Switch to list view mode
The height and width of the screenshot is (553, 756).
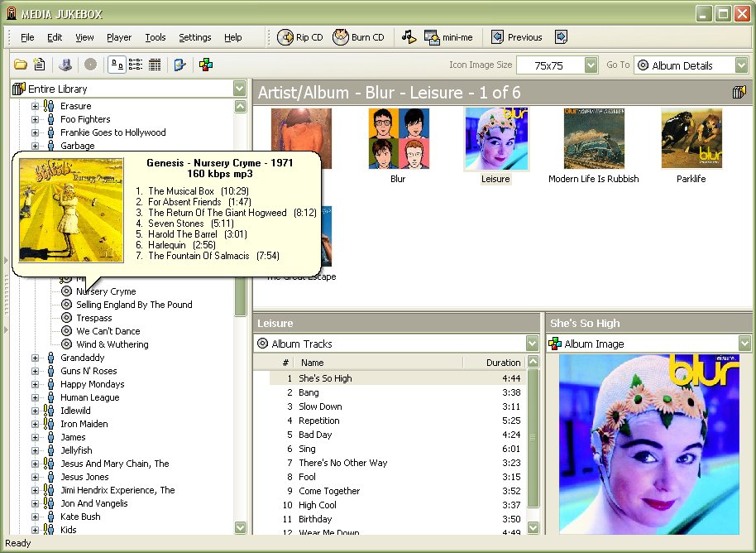coord(136,65)
